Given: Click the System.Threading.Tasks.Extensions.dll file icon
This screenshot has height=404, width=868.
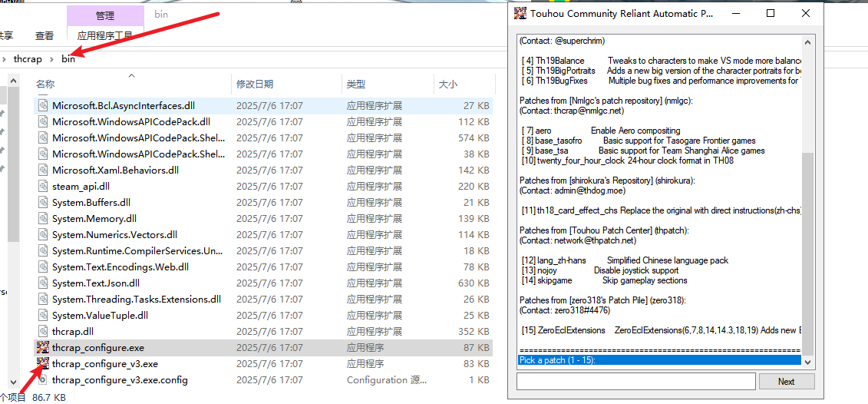Looking at the screenshot, I should pyautogui.click(x=43, y=300).
